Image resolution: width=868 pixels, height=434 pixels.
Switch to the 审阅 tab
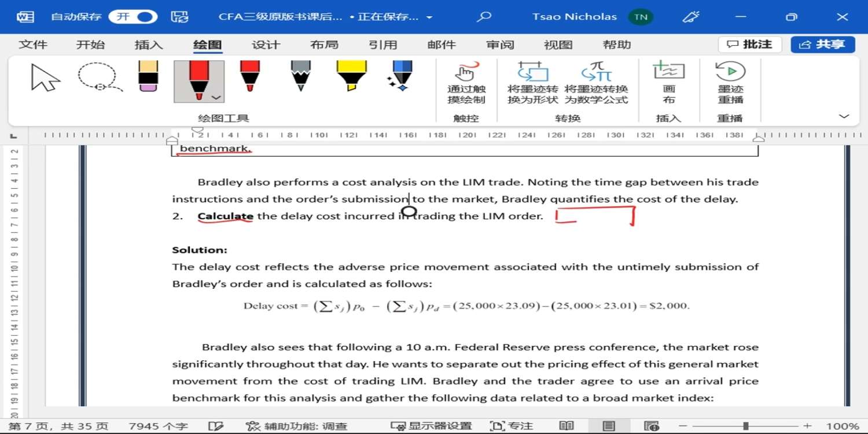[500, 45]
